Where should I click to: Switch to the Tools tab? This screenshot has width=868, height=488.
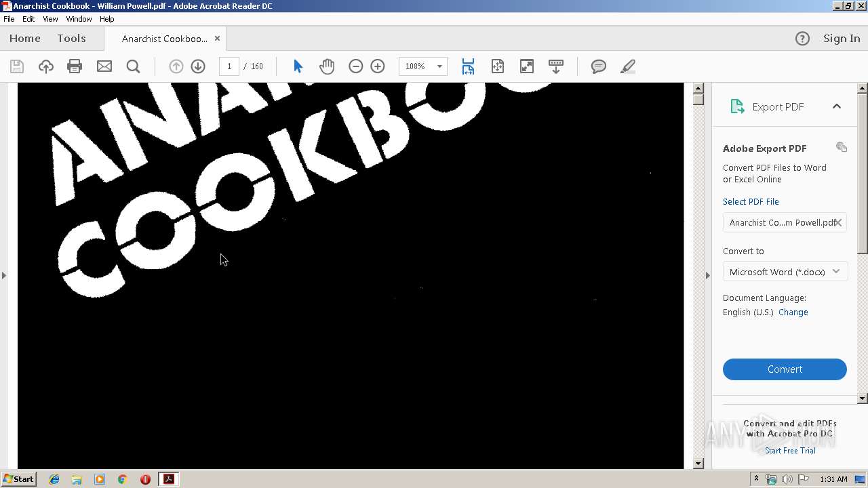point(71,39)
